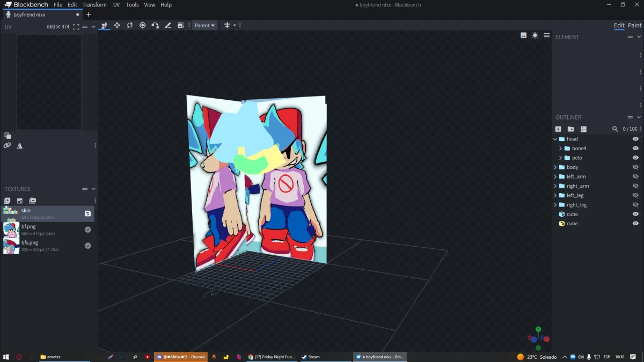This screenshot has height=362, width=644.
Task: Expand the body group
Action: [555, 167]
